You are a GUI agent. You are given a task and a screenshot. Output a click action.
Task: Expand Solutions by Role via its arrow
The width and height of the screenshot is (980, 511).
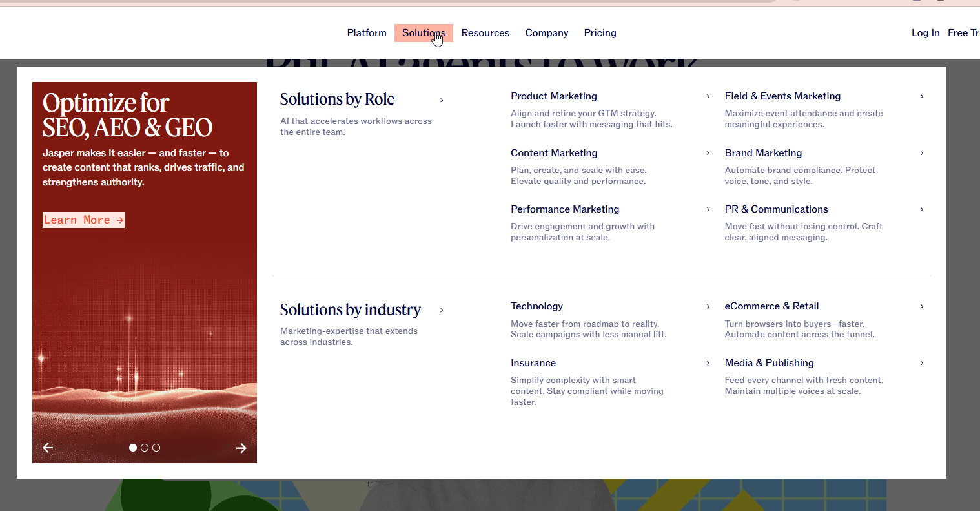click(442, 100)
